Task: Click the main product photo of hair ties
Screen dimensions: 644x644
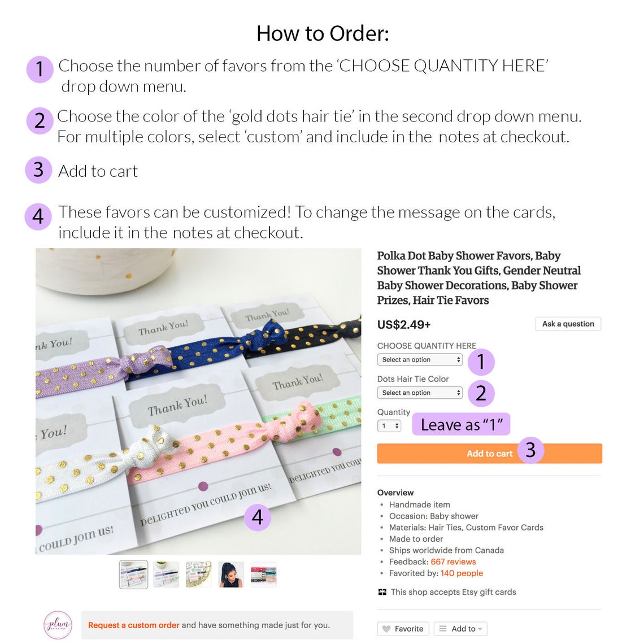Action: (x=198, y=401)
